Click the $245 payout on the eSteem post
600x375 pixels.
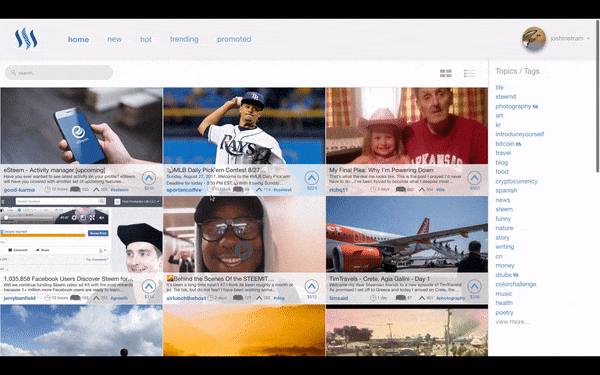[149, 188]
